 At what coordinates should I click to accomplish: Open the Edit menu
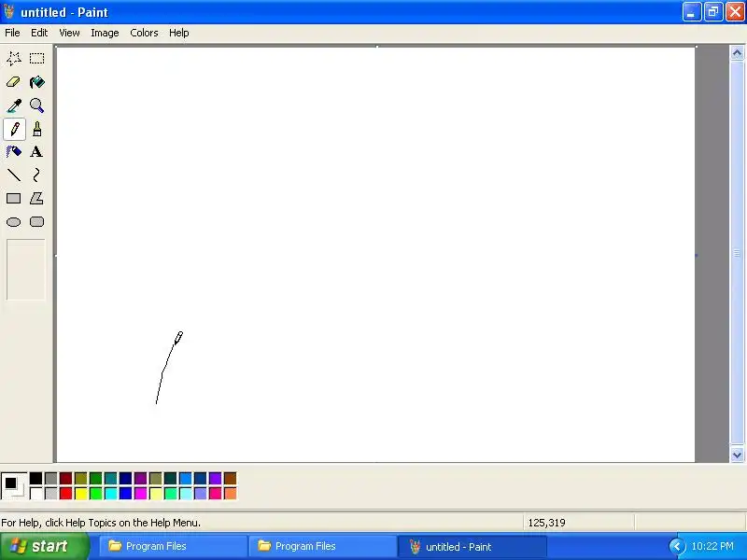(39, 33)
